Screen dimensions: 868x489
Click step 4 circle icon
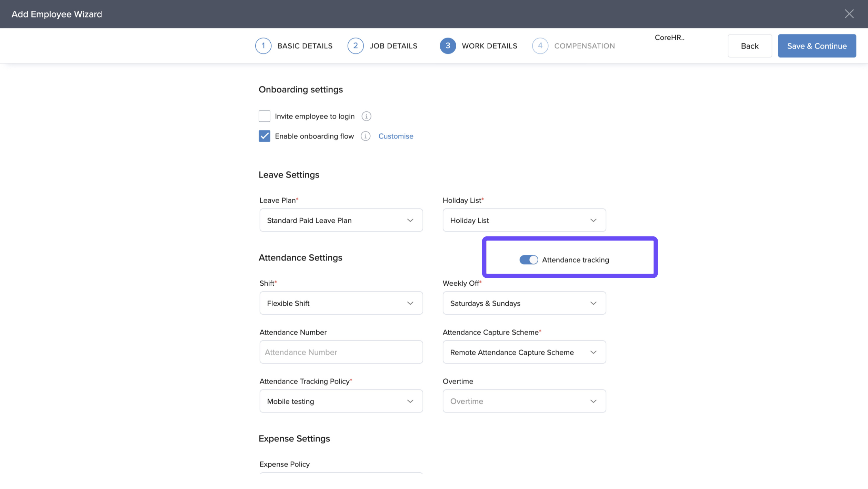tap(540, 46)
